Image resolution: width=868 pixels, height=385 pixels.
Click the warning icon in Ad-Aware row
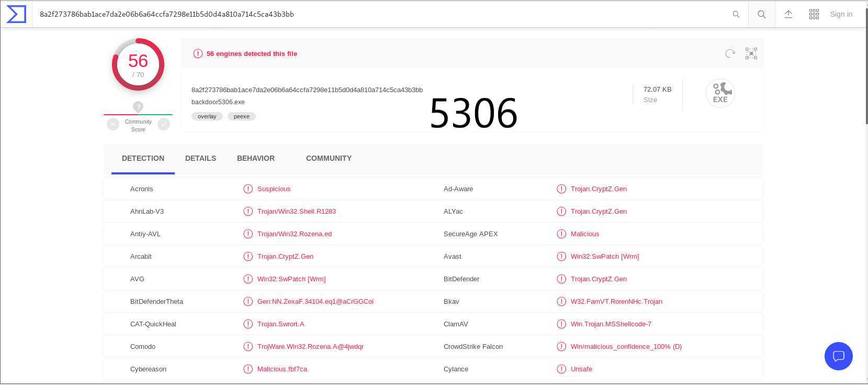point(561,189)
